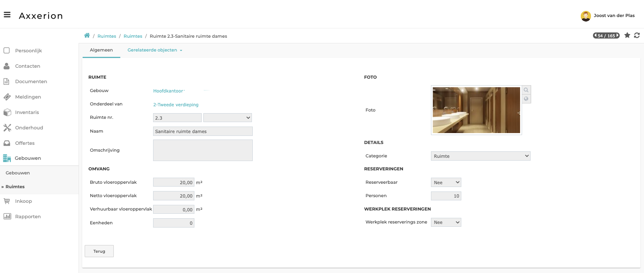Click the home breadcrumb icon
Screen dimensions: 644x273
87,36
